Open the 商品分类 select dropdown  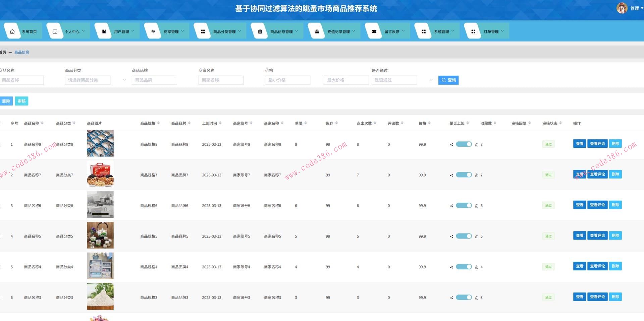click(96, 80)
